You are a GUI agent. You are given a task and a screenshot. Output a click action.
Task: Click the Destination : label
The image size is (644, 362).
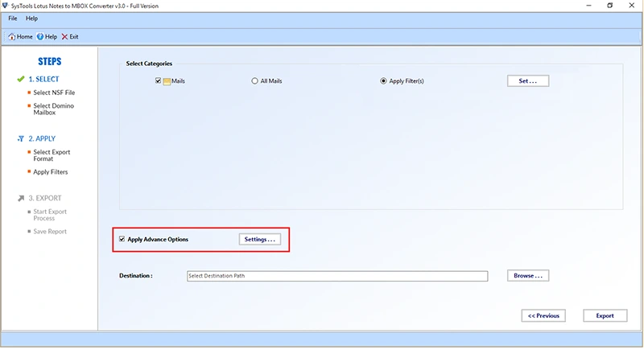click(x=136, y=276)
